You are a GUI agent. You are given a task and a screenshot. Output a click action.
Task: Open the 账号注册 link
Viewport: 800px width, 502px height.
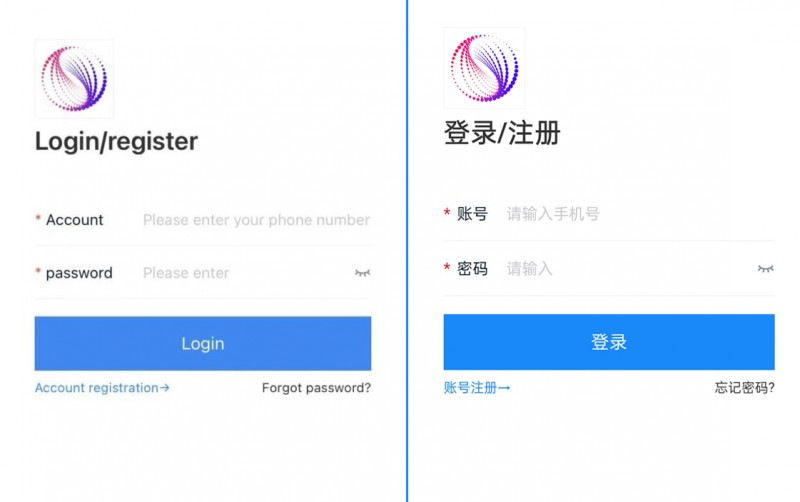pos(477,388)
